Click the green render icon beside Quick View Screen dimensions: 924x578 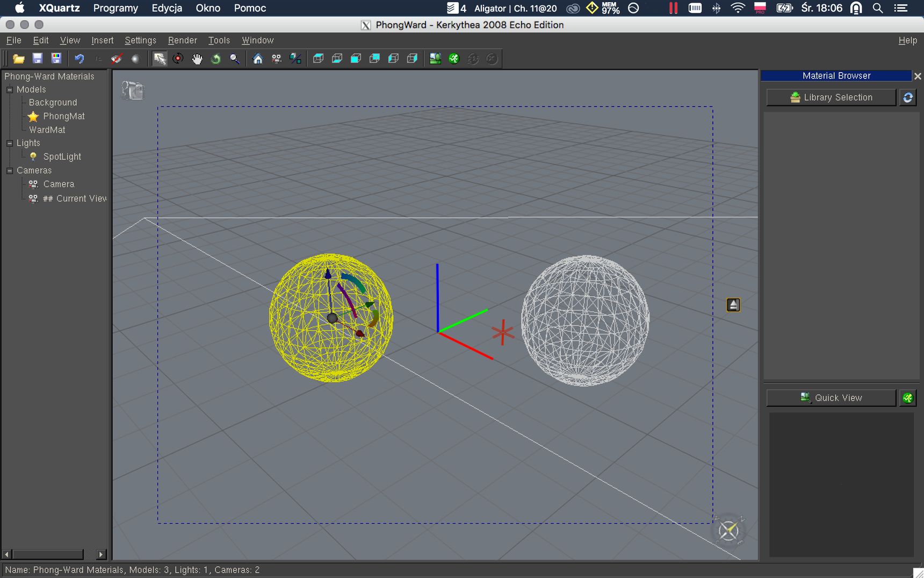[x=908, y=398]
